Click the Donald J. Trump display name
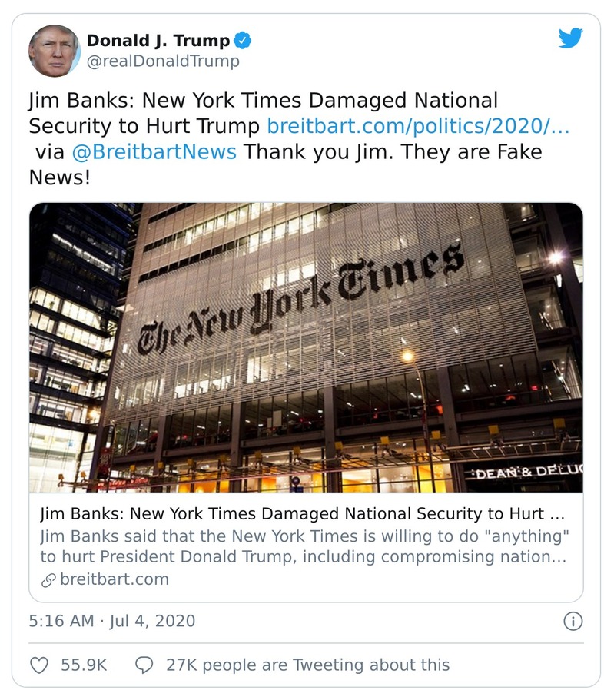Viewport: 614px width, 700px height. [158, 41]
